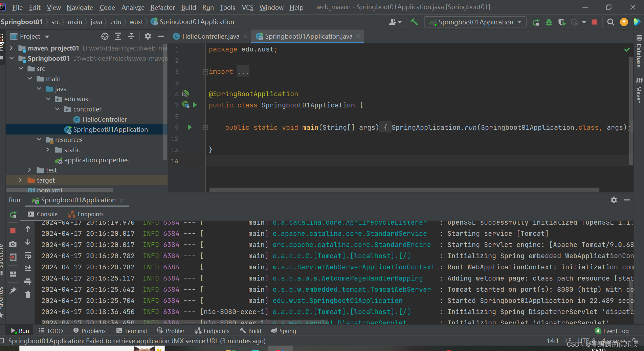Click run gutter arrow beside main method
644x351 pixels.
coord(190,127)
